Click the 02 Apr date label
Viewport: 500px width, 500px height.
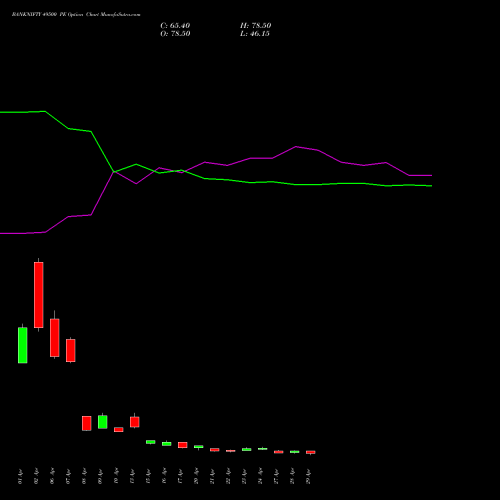36,476
